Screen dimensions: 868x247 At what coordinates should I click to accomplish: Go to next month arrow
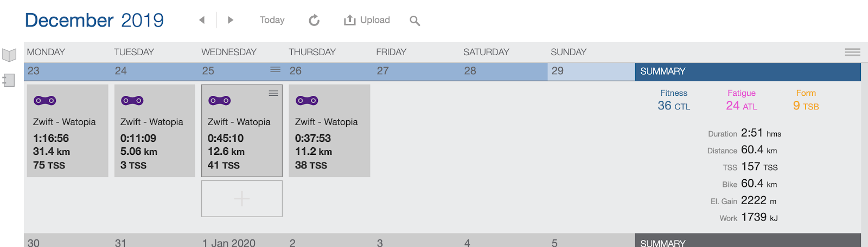(x=231, y=20)
